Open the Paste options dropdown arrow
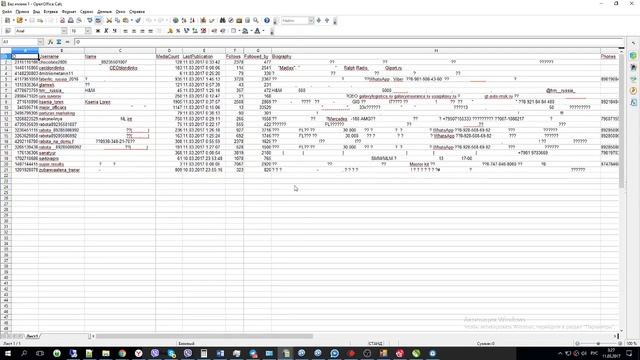Image resolution: width=640 pixels, height=360 pixels. 131,20
